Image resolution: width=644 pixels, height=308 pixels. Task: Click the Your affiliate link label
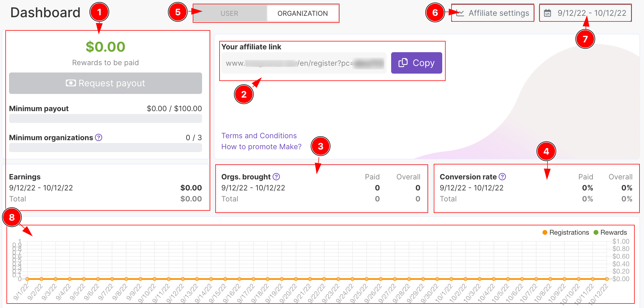251,47
